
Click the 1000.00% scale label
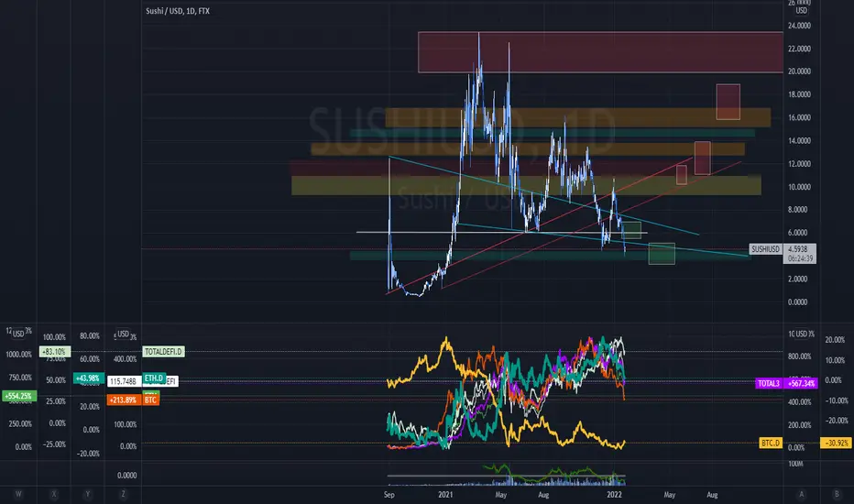point(19,355)
